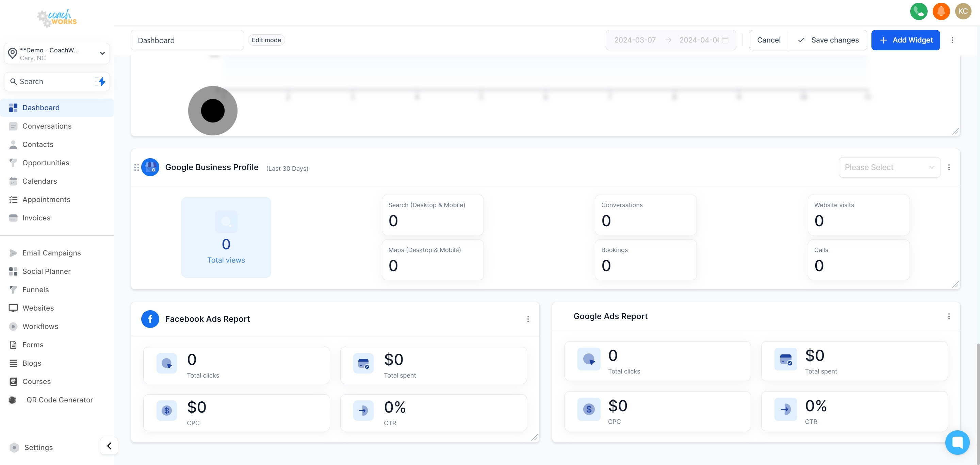980x465 pixels.
Task: Click the KC user avatar
Action: coord(963,11)
